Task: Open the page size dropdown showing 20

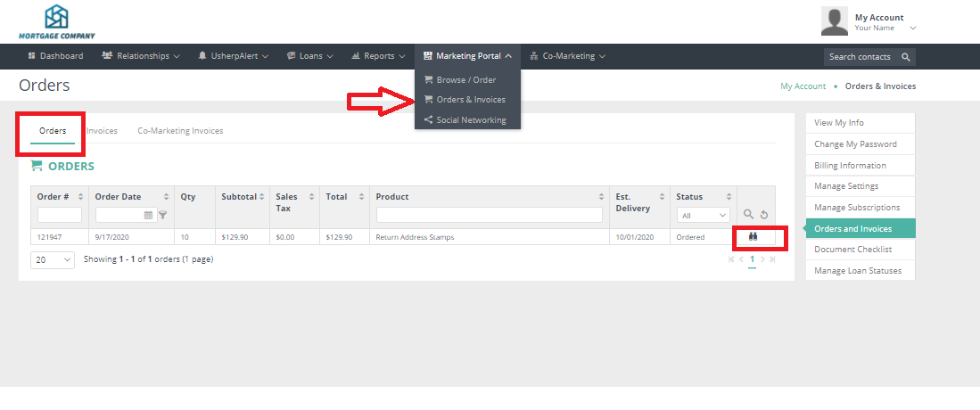Action: (54, 259)
